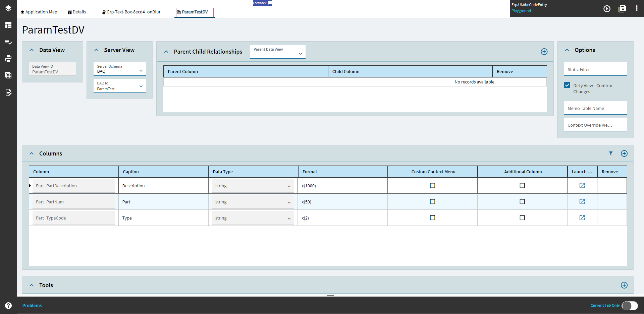Screen dimensions: 644x314
Task: Click the Memo Table Name field
Action: coord(595,108)
